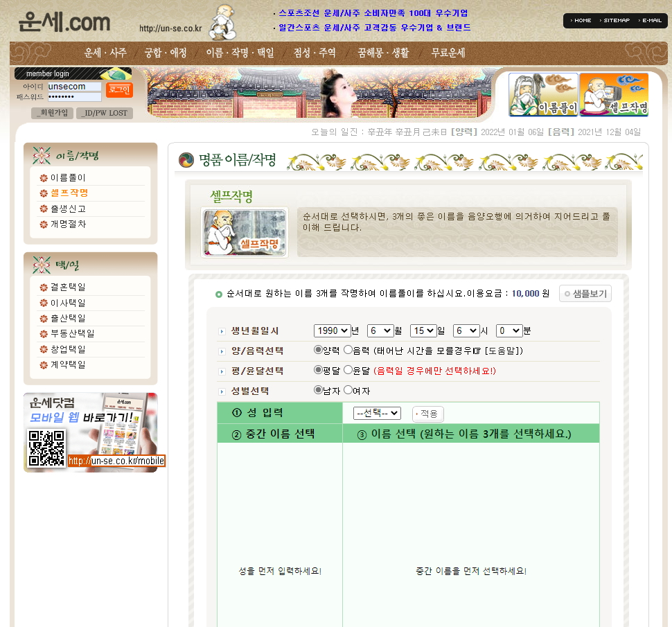Click the 패스워드 input field

tap(74, 97)
